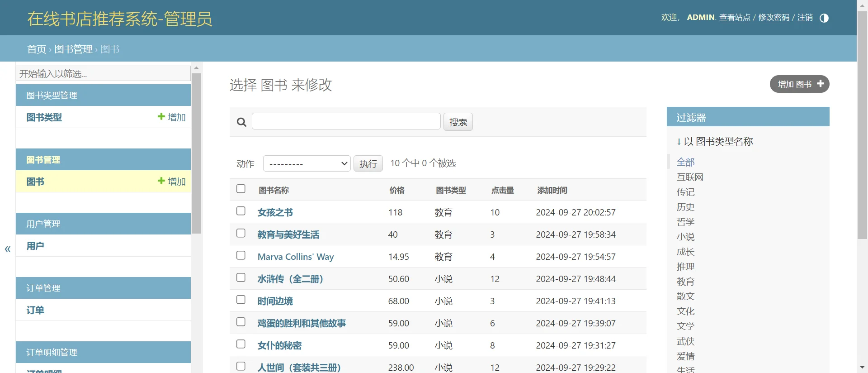
Task: Collapse the 以 图书类型名称 filter section
Action: tap(715, 142)
